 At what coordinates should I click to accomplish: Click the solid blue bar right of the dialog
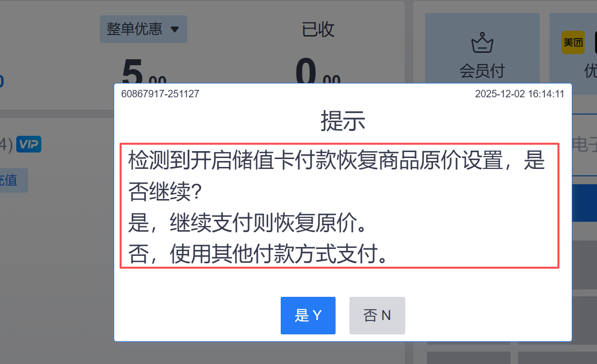tap(584, 203)
